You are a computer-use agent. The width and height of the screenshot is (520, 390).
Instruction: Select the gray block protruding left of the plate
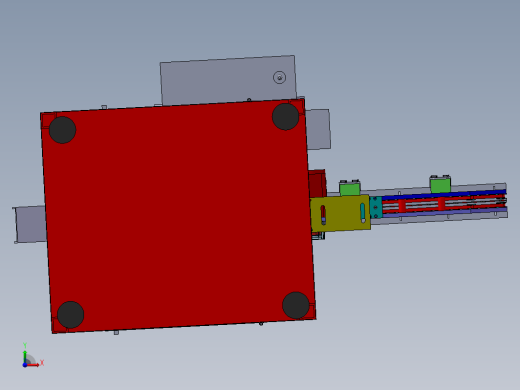[30, 224]
